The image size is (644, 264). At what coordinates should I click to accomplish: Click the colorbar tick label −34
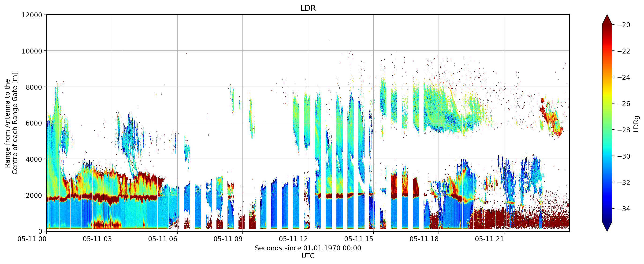coord(623,209)
